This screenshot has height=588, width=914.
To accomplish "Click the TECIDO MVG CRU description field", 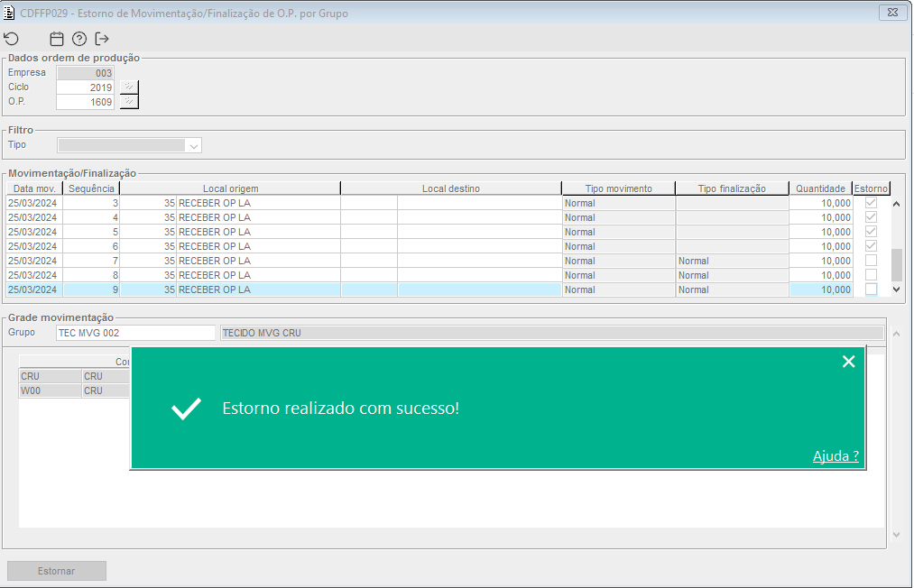I will [552, 333].
